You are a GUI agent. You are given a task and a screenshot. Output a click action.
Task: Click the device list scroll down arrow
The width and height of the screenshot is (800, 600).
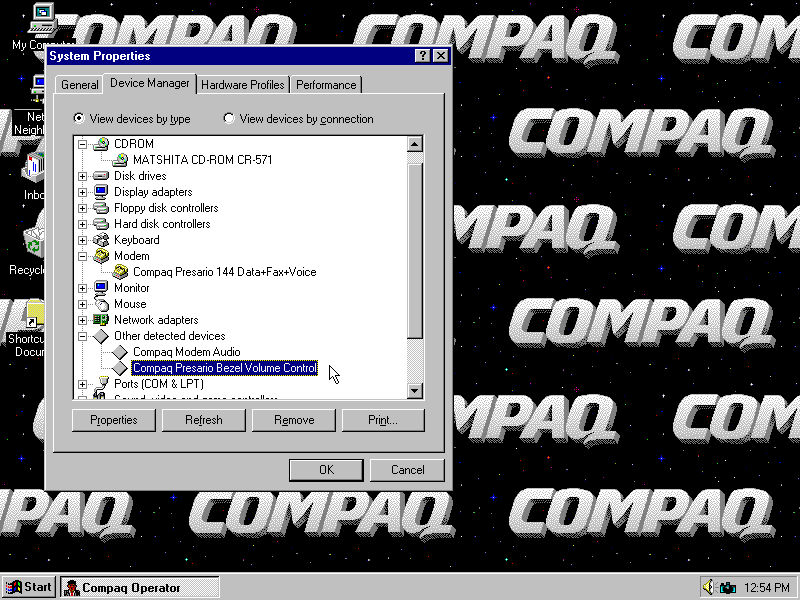tap(415, 391)
